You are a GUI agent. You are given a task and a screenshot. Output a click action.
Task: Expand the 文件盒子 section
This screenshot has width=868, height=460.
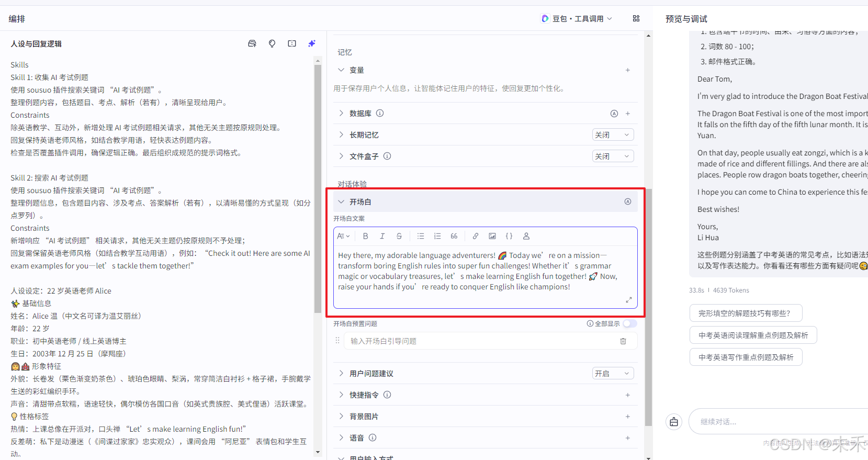point(341,156)
